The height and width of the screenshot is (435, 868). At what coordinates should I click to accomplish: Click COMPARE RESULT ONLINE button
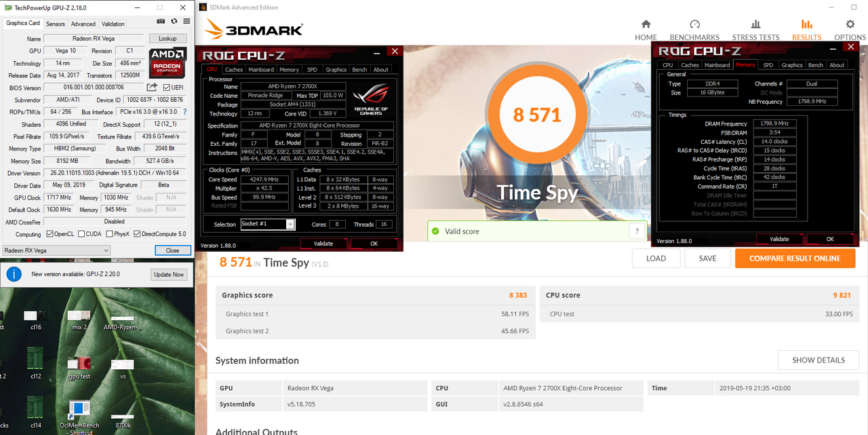[x=795, y=259]
